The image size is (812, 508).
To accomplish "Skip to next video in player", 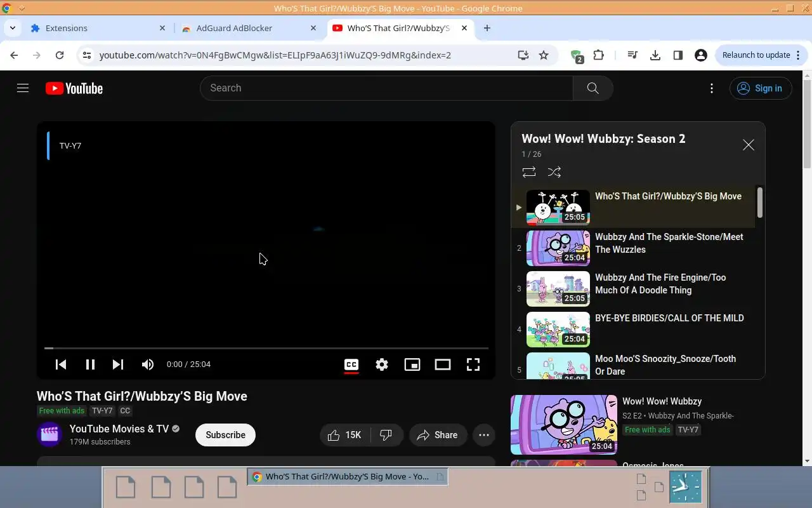I will (118, 364).
